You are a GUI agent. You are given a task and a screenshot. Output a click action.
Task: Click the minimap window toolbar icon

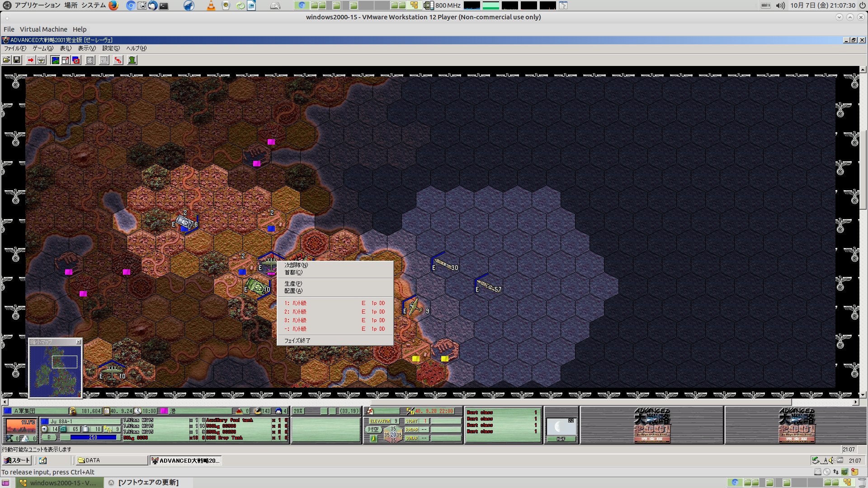[x=66, y=60]
